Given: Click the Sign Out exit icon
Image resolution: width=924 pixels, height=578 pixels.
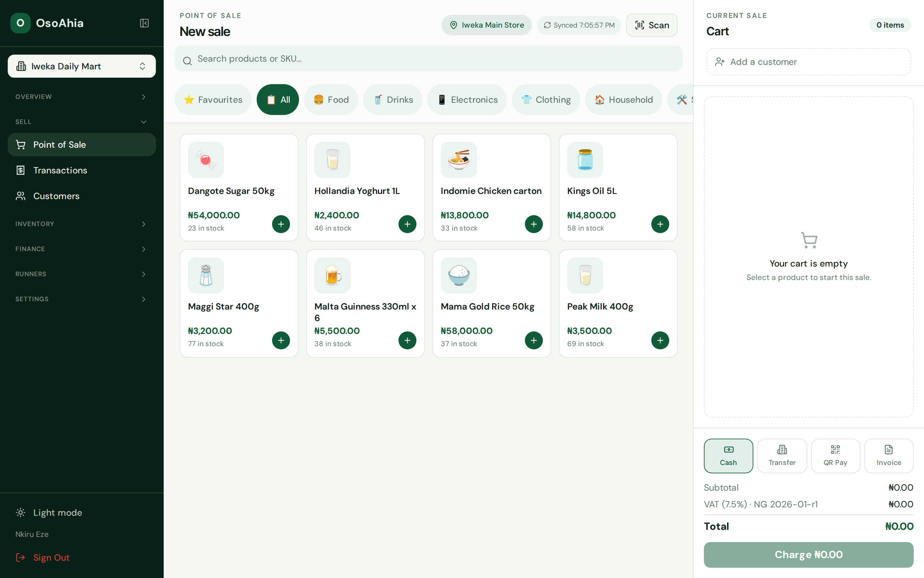Looking at the screenshot, I should click(x=21, y=557).
